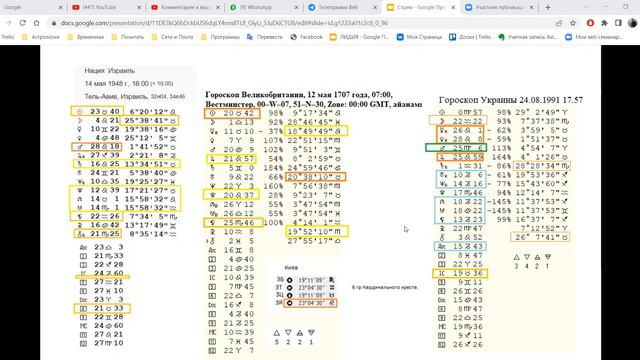Open the Trello bookmark
The width and height of the screenshot is (640, 360).
tap(7, 37)
